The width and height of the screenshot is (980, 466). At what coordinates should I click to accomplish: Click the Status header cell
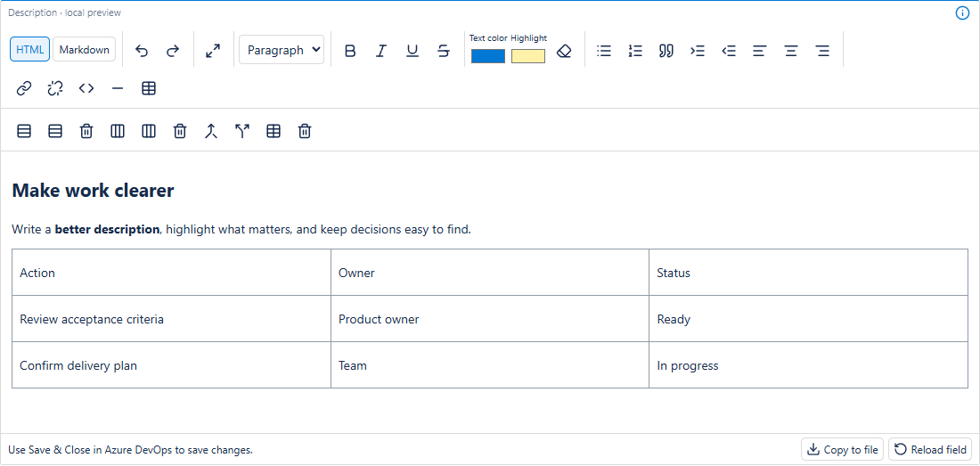tap(808, 273)
